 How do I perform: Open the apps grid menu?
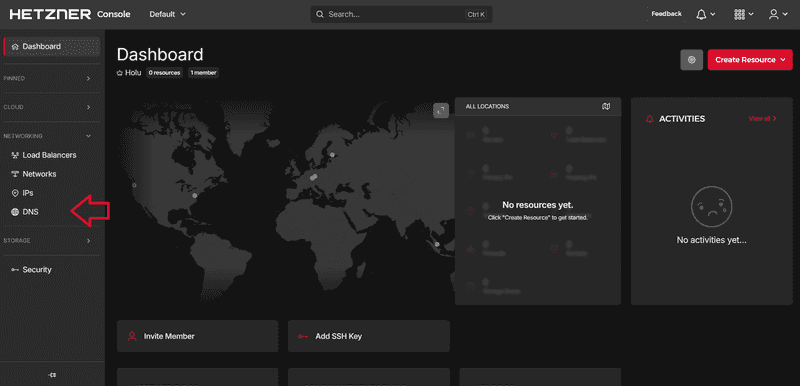(743, 14)
